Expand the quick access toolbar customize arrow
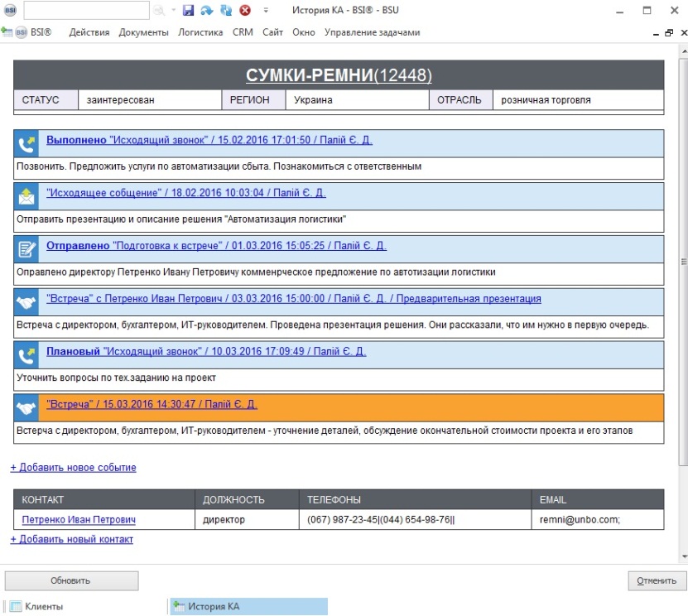The width and height of the screenshot is (688, 616). click(266, 11)
